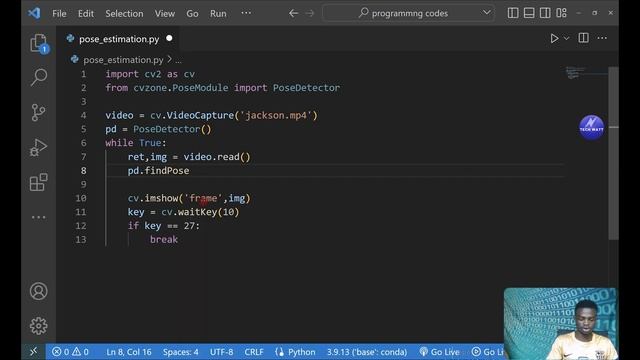Close the unsaved pose_estimation.py tab dot
The image size is (640, 360).
169,38
